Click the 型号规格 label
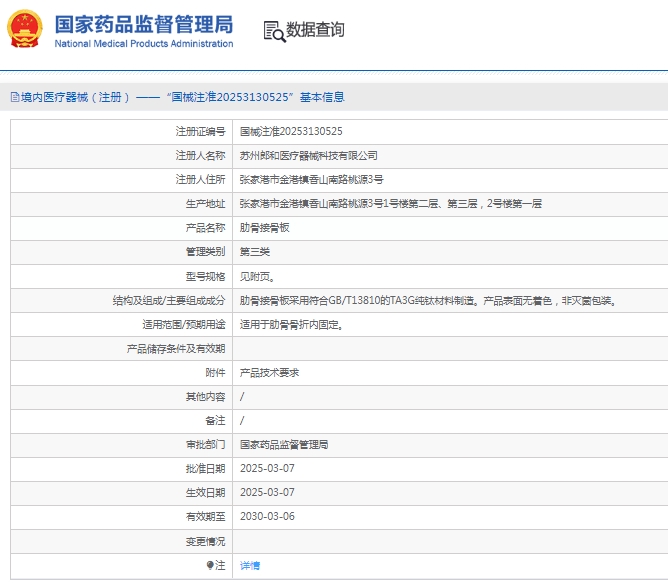This screenshot has width=668, height=588. [x=205, y=277]
